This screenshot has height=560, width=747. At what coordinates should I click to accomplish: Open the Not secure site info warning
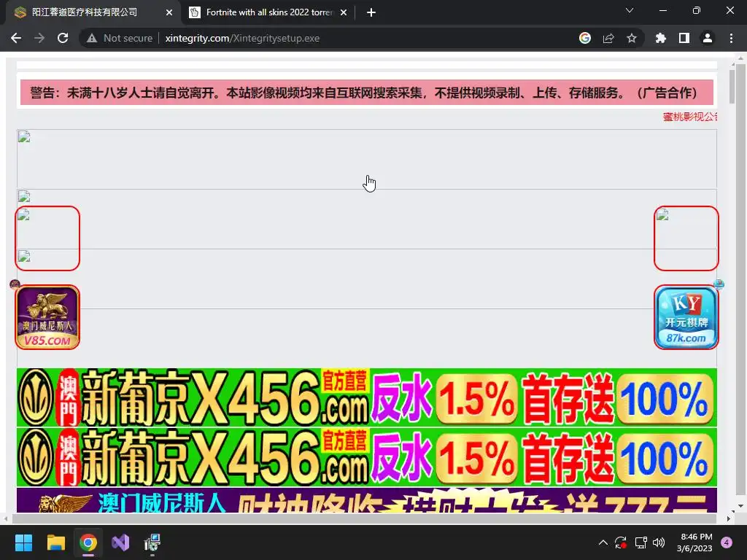pyautogui.click(x=120, y=38)
